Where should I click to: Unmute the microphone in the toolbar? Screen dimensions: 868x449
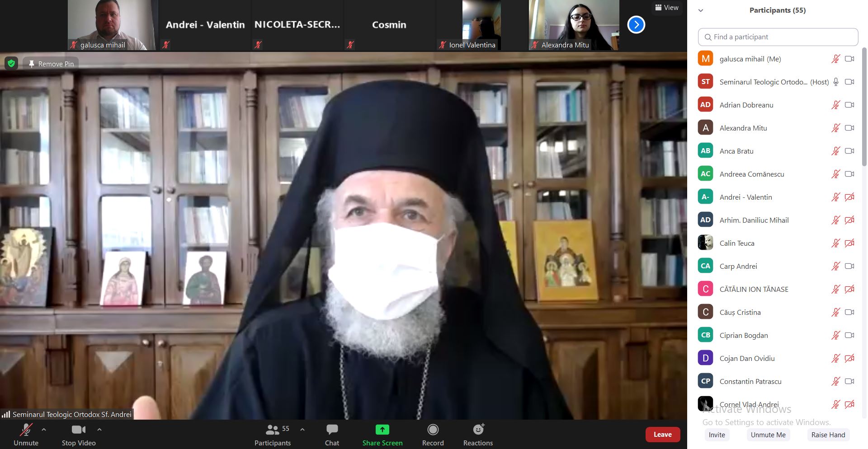[x=26, y=430]
